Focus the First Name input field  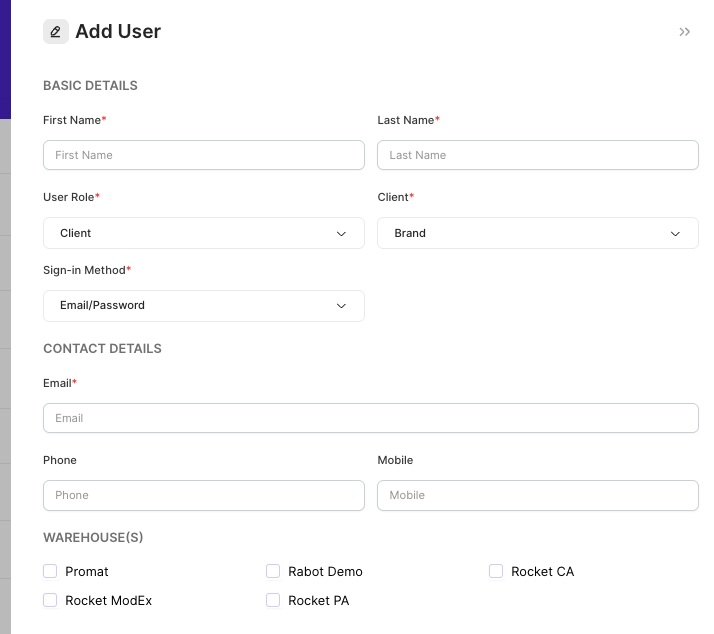pyautogui.click(x=204, y=155)
